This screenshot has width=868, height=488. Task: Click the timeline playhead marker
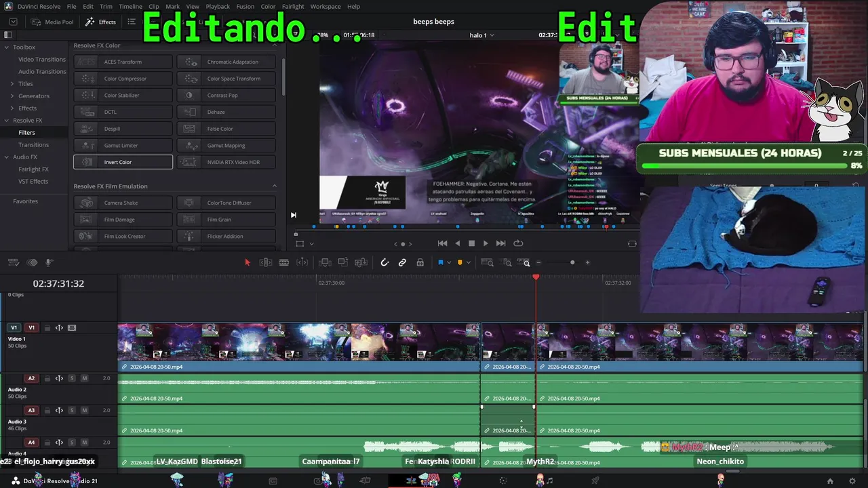coord(536,277)
